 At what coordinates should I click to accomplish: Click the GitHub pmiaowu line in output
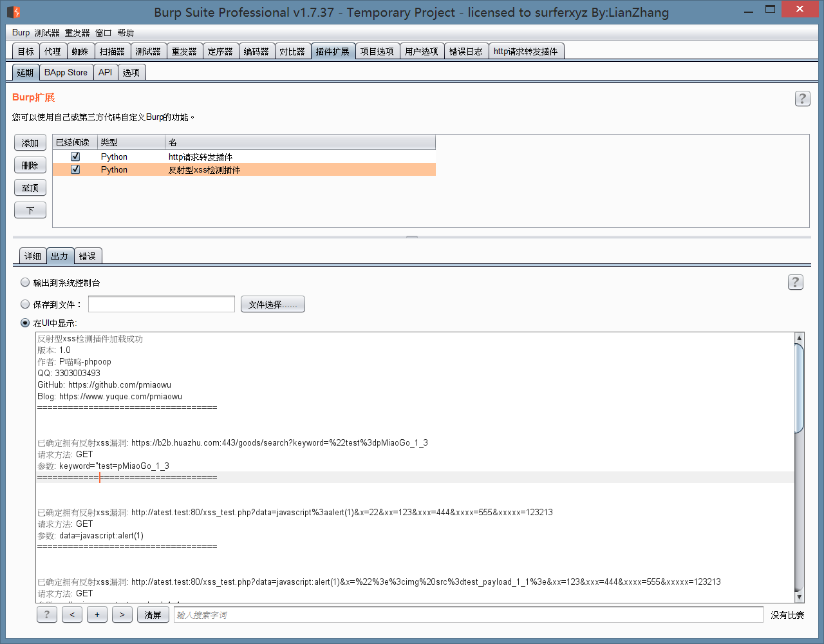click(x=104, y=384)
